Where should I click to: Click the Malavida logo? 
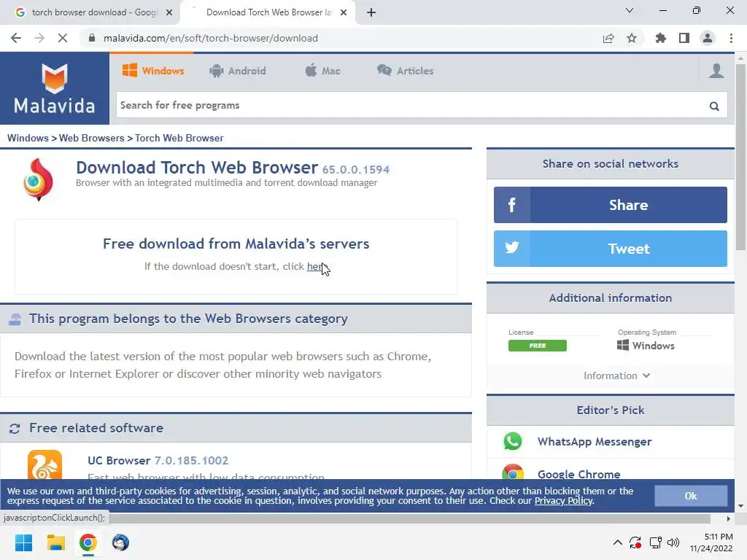54,88
